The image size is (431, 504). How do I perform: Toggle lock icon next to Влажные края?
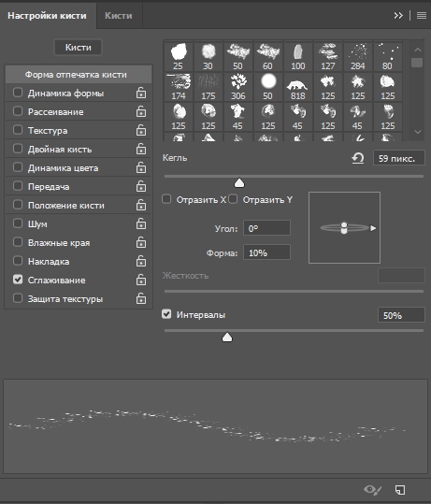[141, 242]
